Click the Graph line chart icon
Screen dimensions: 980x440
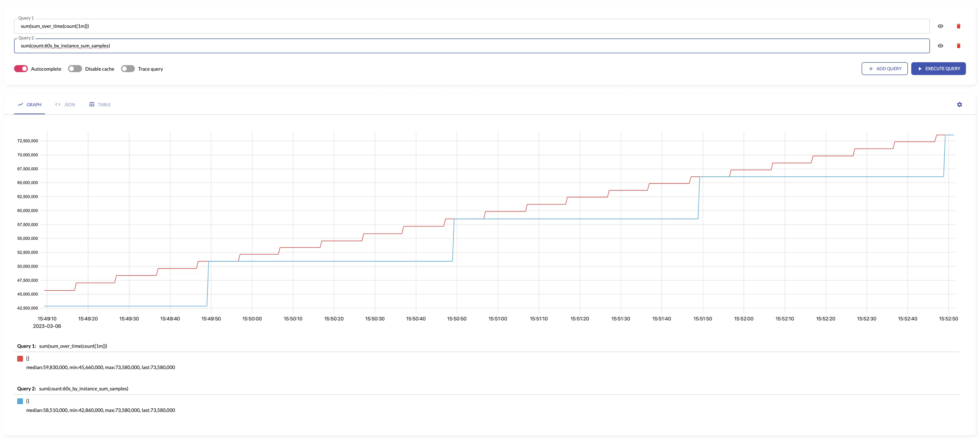point(21,105)
